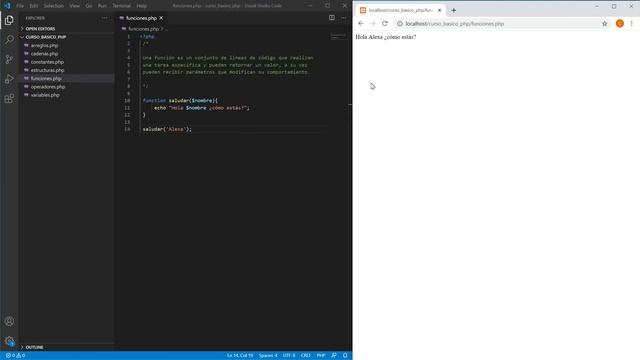This screenshot has height=360, width=640.
Task: Click the errors and warnings status indicator
Action: coord(15,356)
